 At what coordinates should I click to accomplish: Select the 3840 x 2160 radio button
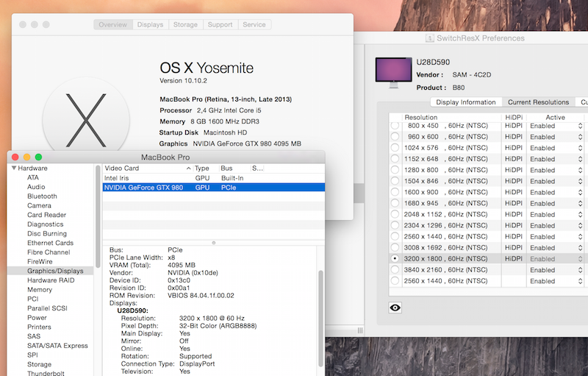tap(395, 270)
